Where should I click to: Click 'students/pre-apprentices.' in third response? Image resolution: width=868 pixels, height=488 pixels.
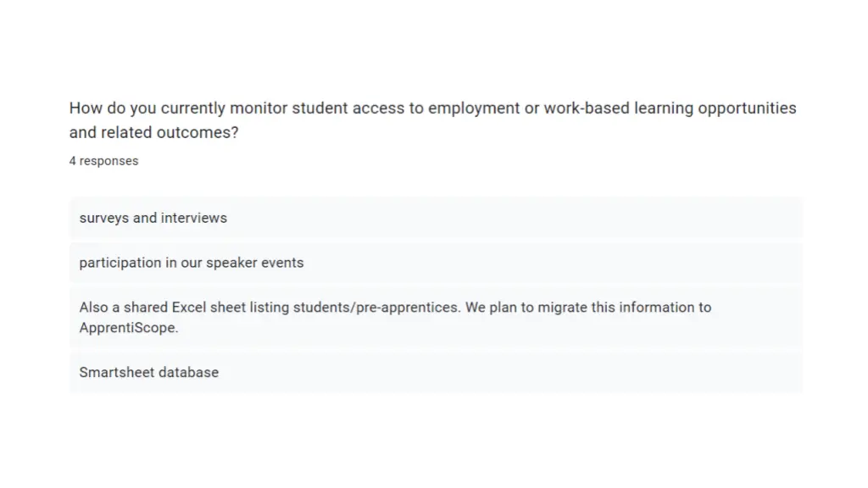click(377, 308)
